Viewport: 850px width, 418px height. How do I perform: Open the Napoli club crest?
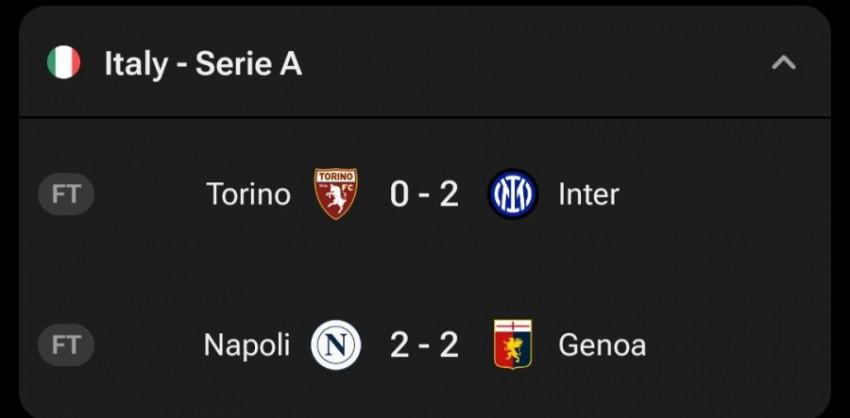[336, 345]
